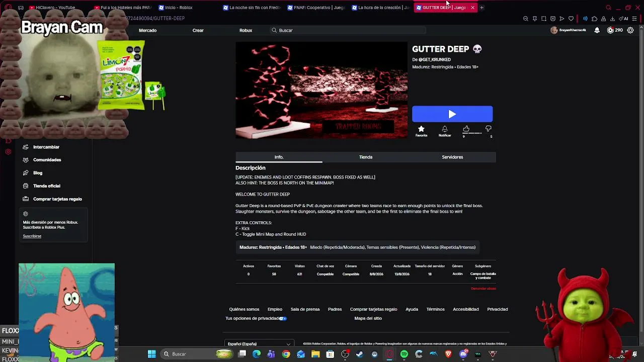Launch the GUTTER DEEP game with play button
The height and width of the screenshot is (362, 644).
452,114
